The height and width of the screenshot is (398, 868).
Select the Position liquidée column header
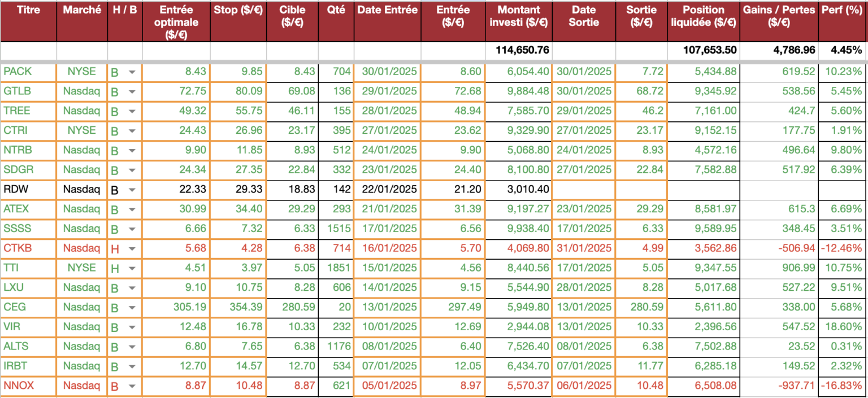[703, 21]
